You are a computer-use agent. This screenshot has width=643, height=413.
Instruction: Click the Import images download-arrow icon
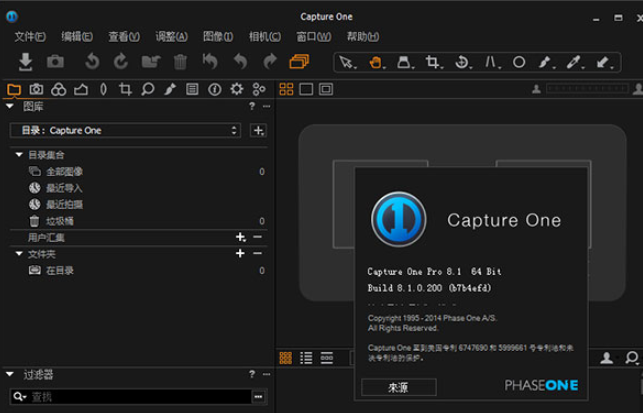tap(26, 62)
